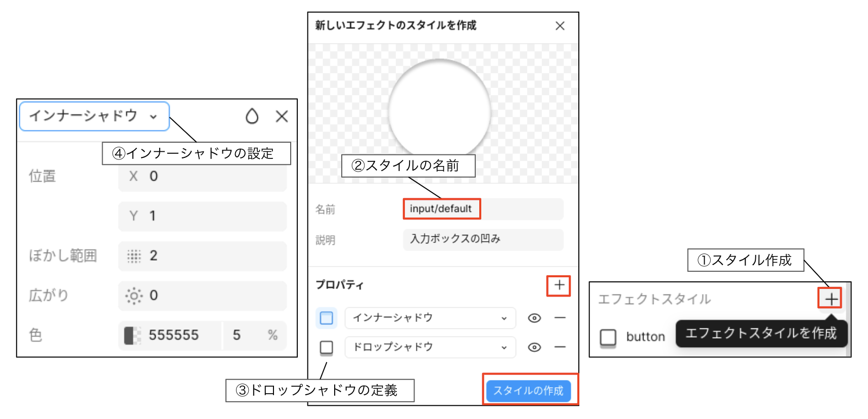Image resolution: width=868 pixels, height=419 pixels.
Task: Click the スタイルの作成 button
Action: click(x=528, y=391)
